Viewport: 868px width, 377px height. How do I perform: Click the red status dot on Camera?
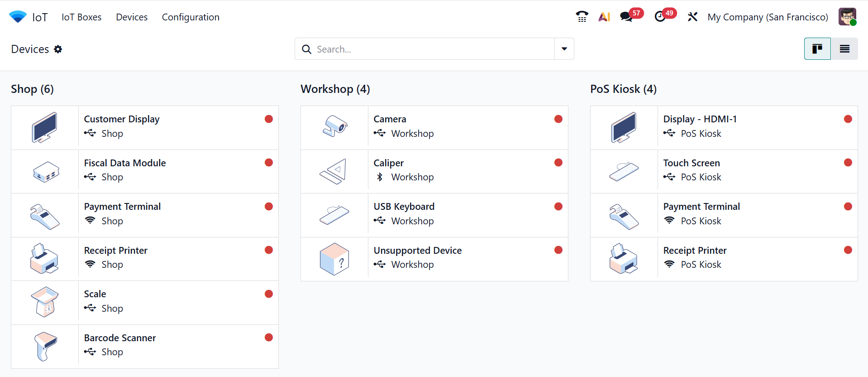[558, 119]
